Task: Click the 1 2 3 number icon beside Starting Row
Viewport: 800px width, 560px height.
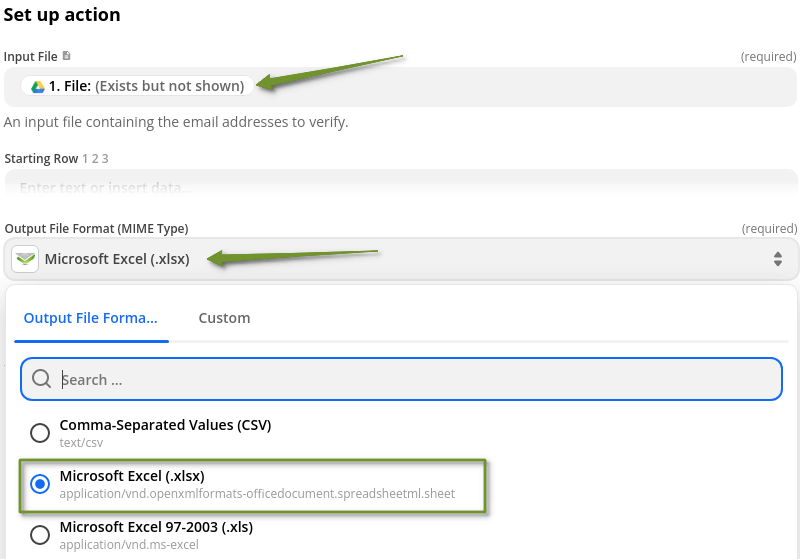Action: [95, 158]
